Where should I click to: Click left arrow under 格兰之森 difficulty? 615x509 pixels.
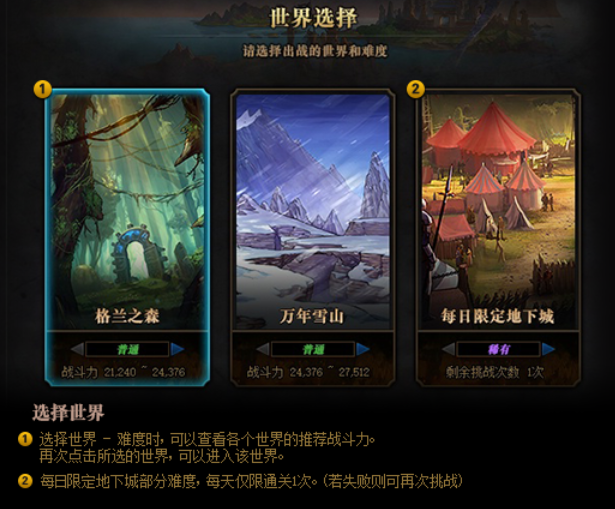tap(77, 349)
